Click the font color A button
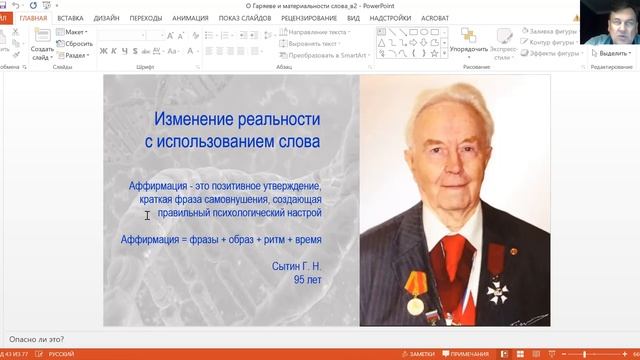The image size is (640, 360). click(190, 51)
